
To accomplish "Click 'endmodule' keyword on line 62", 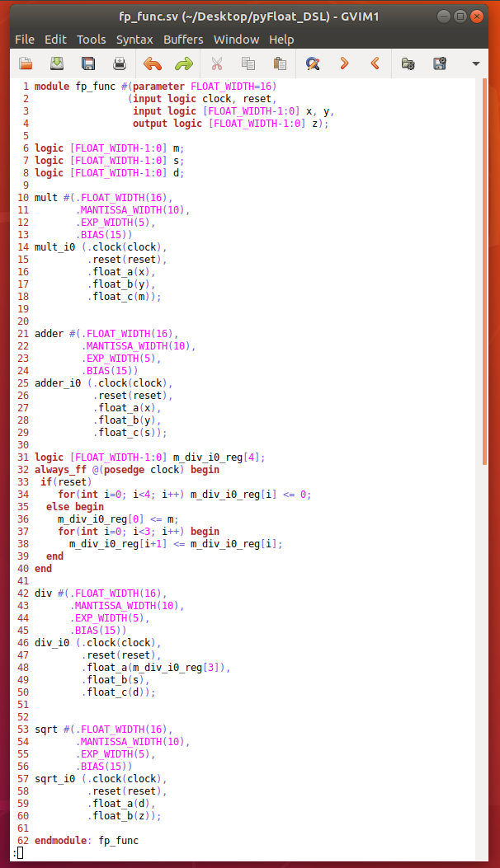I will [x=60, y=840].
